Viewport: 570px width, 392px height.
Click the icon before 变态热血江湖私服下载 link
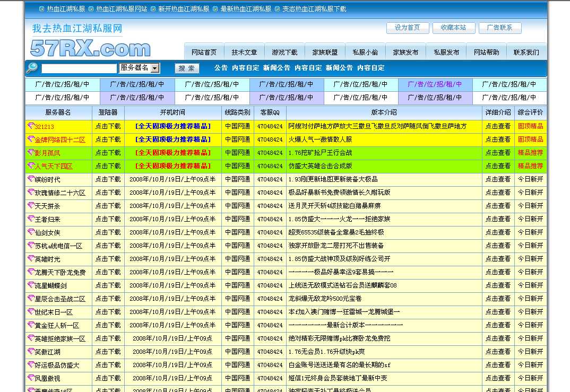click(278, 8)
